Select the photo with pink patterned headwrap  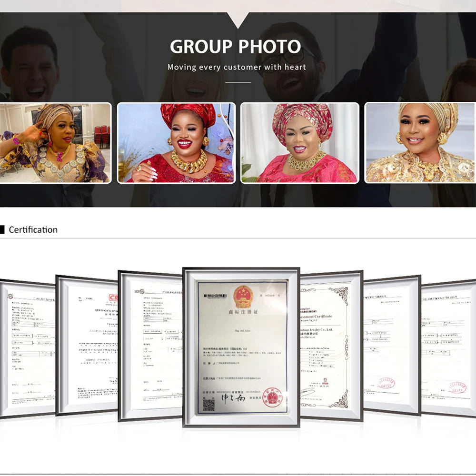pos(299,143)
